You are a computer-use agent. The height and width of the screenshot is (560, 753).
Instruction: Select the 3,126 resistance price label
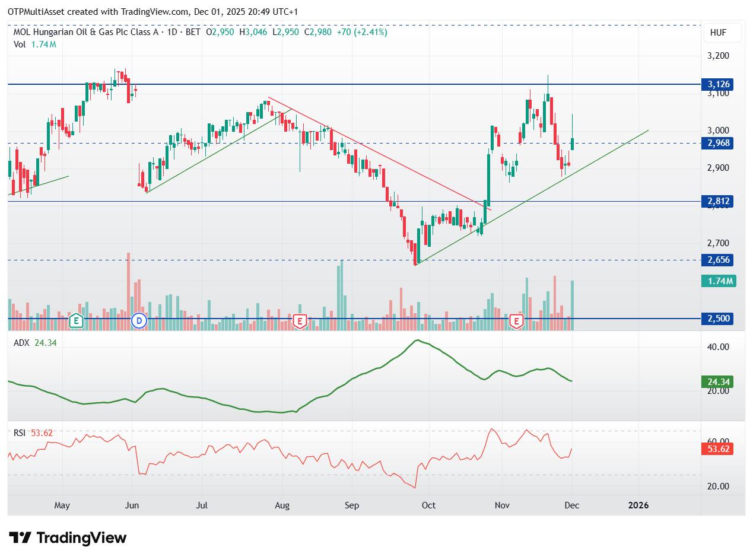click(717, 84)
